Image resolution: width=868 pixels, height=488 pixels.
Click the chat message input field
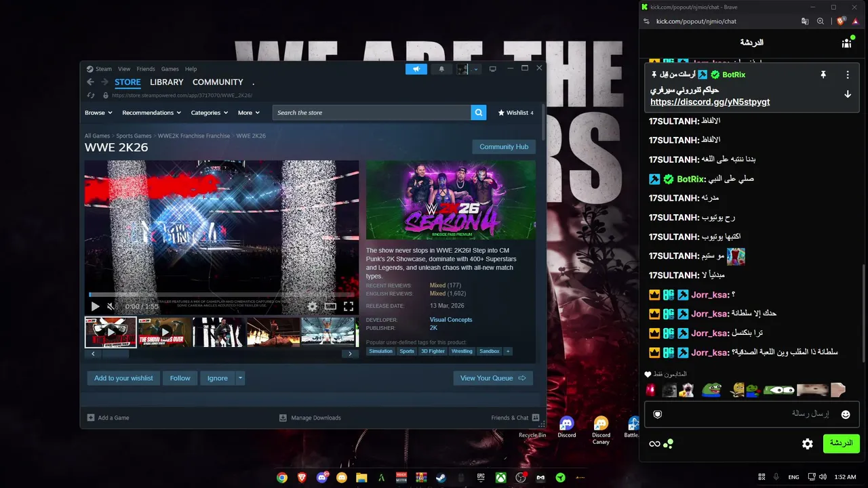(x=752, y=414)
